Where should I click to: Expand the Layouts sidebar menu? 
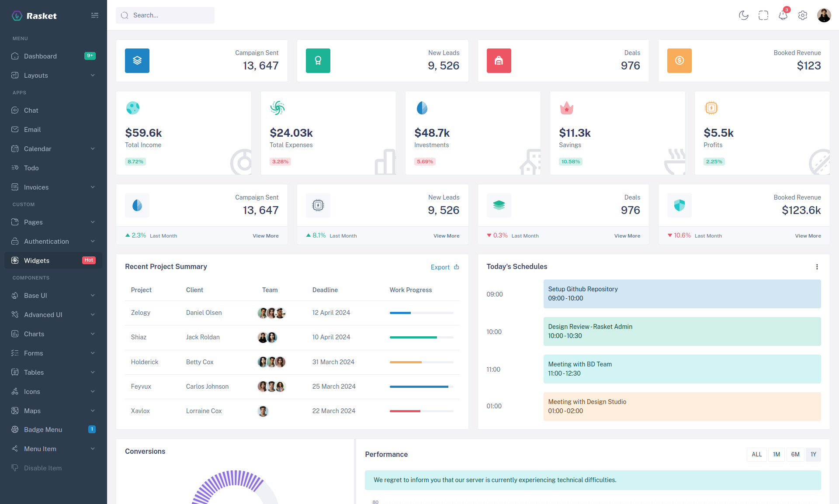(x=53, y=75)
